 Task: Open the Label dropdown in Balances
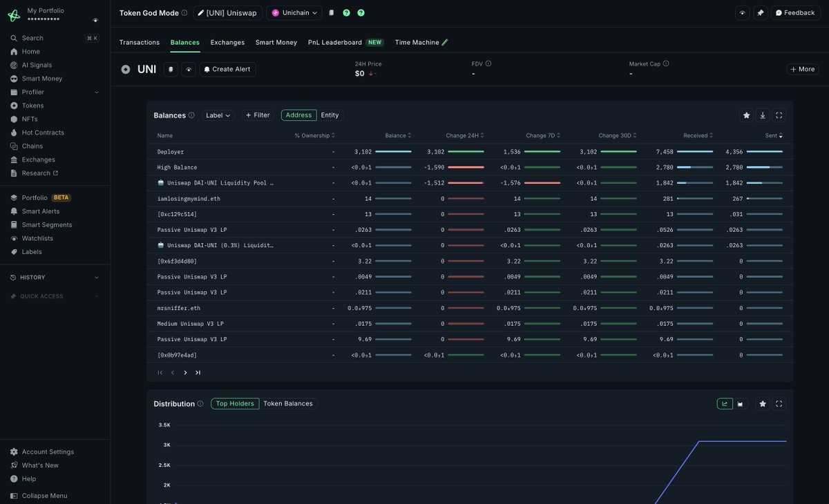click(218, 115)
